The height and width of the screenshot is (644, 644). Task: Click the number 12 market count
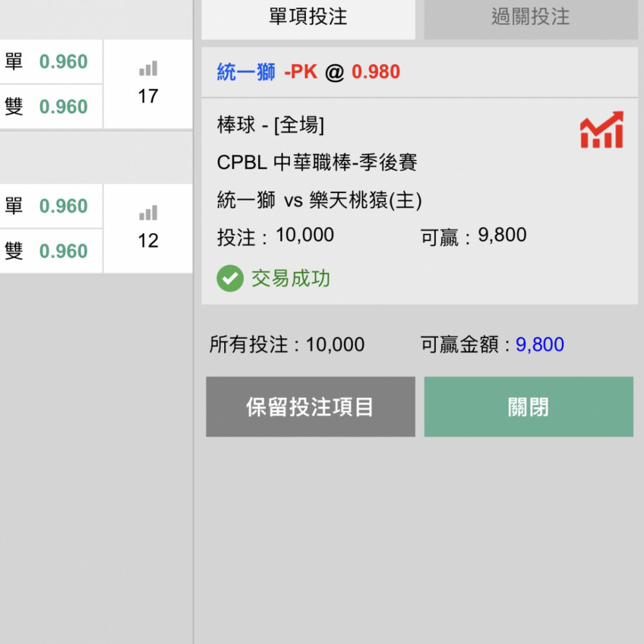pos(148,241)
